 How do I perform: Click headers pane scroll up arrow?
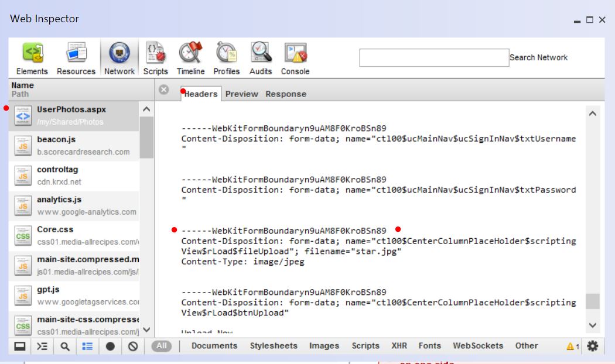coord(593,114)
